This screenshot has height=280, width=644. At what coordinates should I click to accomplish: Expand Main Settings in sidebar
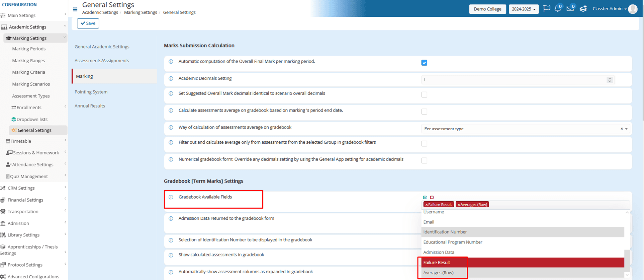click(x=65, y=14)
